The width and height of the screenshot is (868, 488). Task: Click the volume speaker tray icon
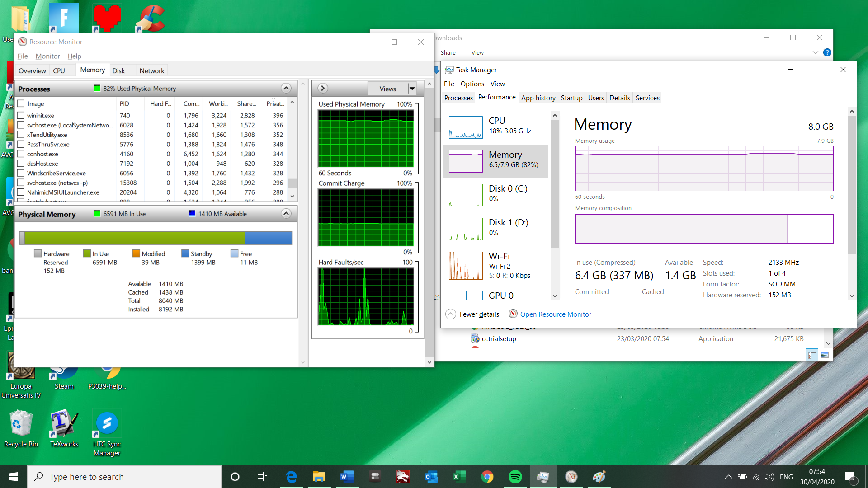[x=769, y=477]
